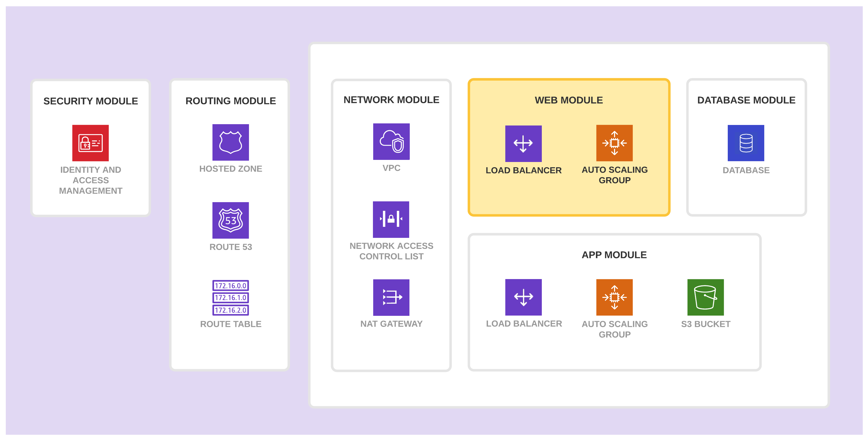
Task: Click the VPC cloud shield icon
Action: point(391,142)
